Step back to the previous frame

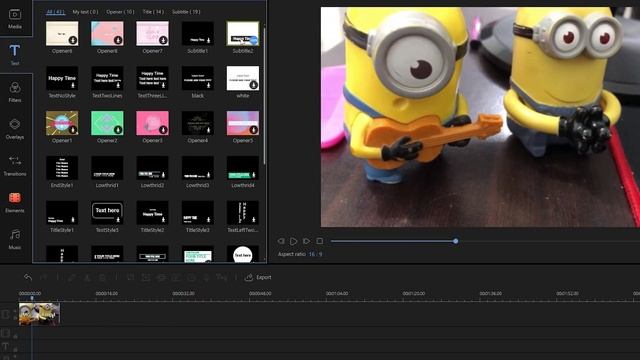[281, 241]
